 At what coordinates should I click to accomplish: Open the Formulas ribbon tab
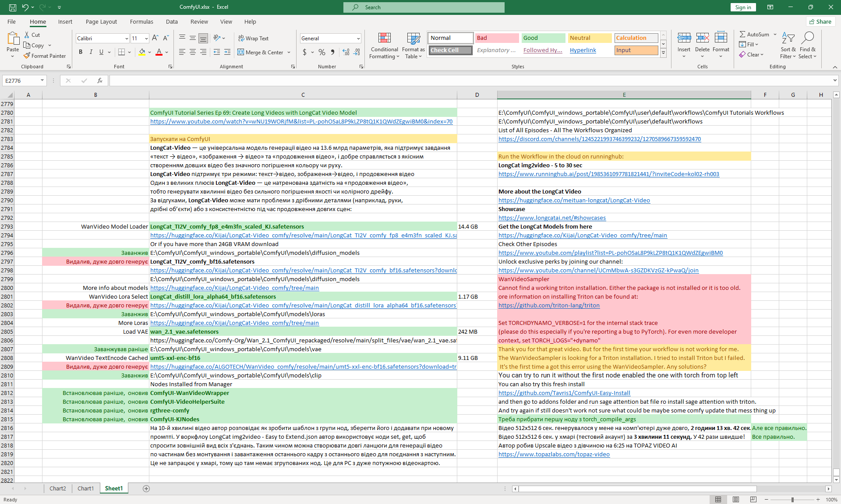click(141, 21)
